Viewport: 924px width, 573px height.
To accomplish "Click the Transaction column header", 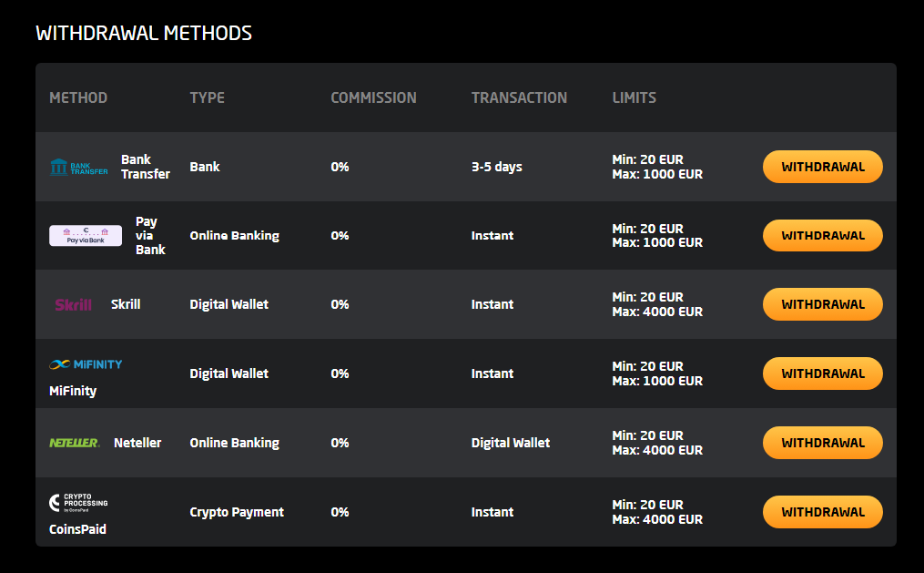I will click(519, 97).
